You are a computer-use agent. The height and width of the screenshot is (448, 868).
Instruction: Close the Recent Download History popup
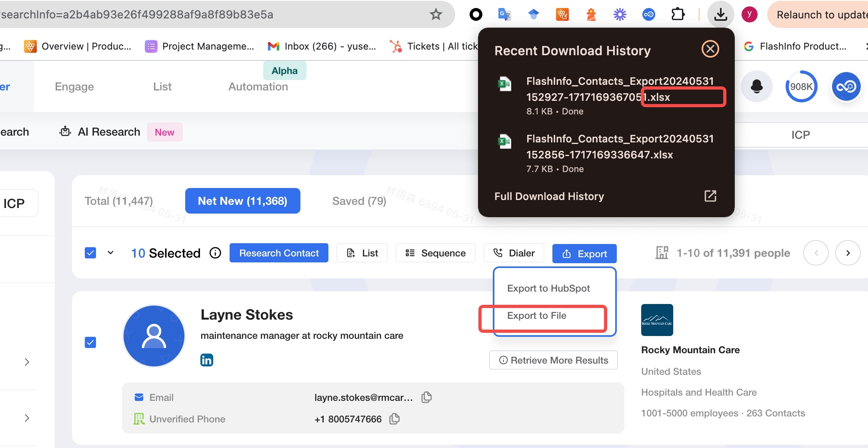710,49
